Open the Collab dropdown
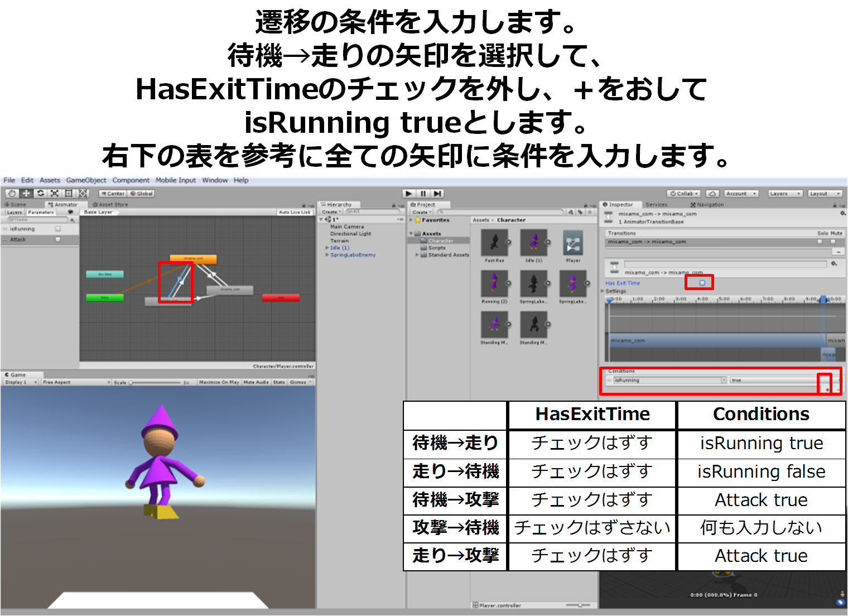848x616 pixels. [x=684, y=194]
